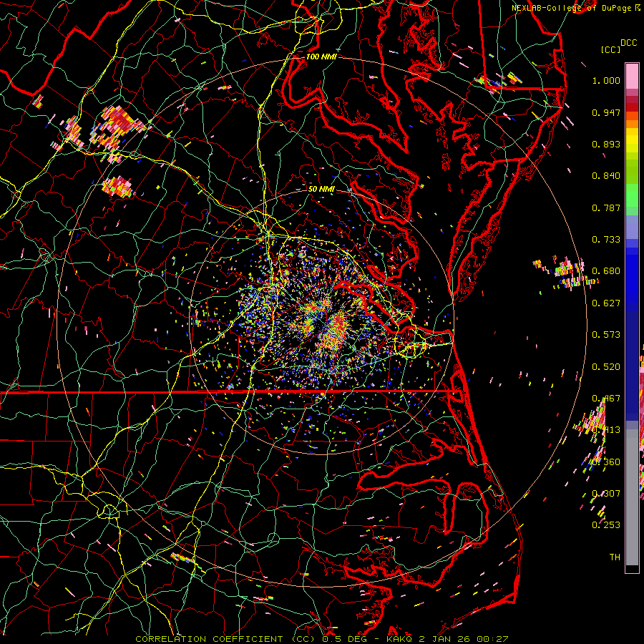644x644 pixels.
Task: Select the 0.840 scale value
Action: (606, 176)
